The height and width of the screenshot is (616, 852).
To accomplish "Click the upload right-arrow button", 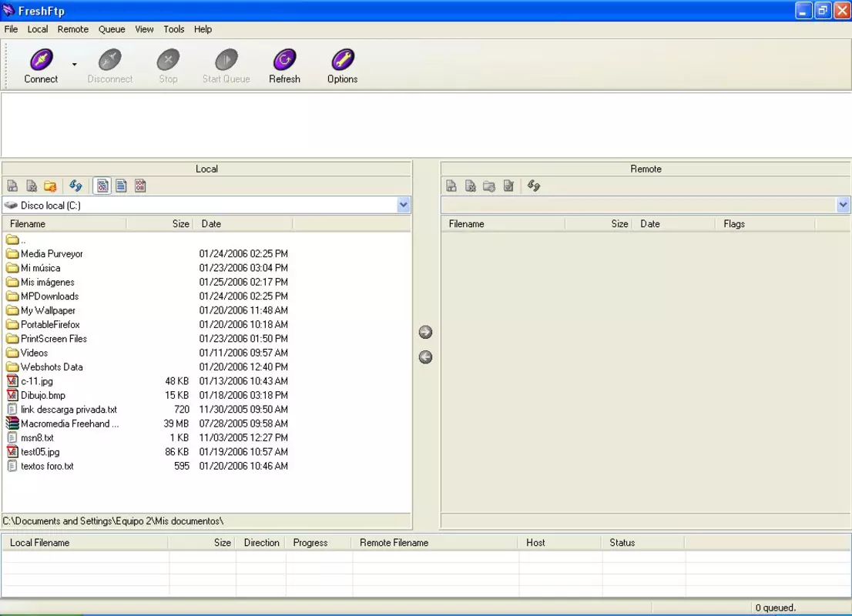I will (425, 332).
